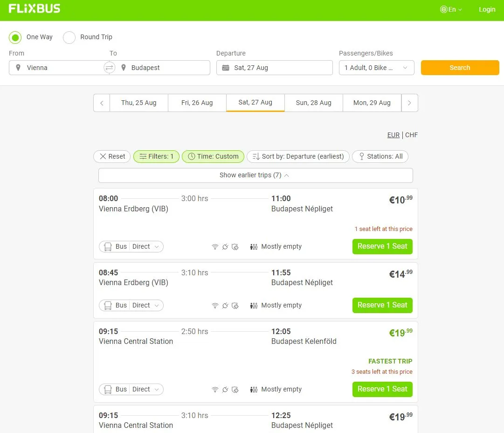The height and width of the screenshot is (433, 504).
Task: Reserve 1 Seat on 08:45 trip
Action: [382, 305]
